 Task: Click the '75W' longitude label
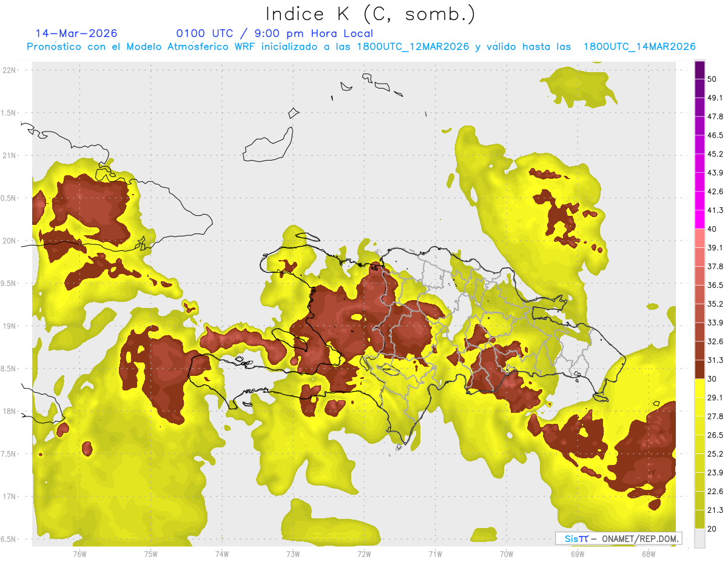151,554
